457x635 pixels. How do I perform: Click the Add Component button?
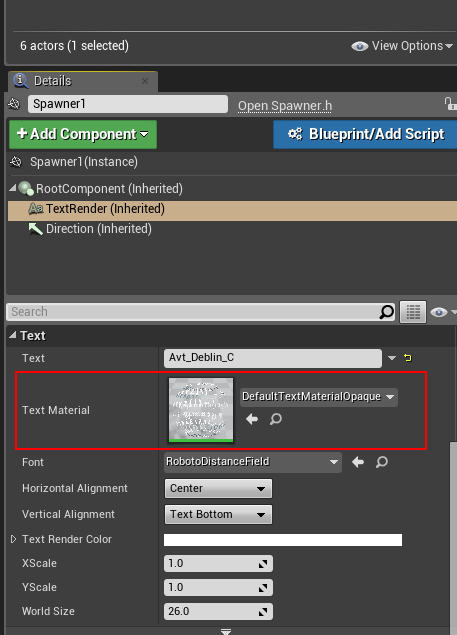(x=83, y=134)
